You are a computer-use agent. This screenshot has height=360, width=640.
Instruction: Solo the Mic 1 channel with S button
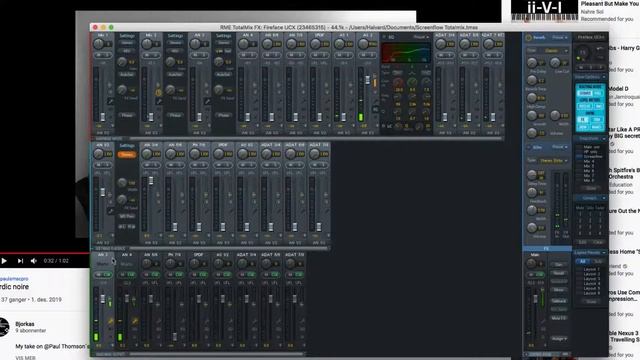click(x=107, y=55)
